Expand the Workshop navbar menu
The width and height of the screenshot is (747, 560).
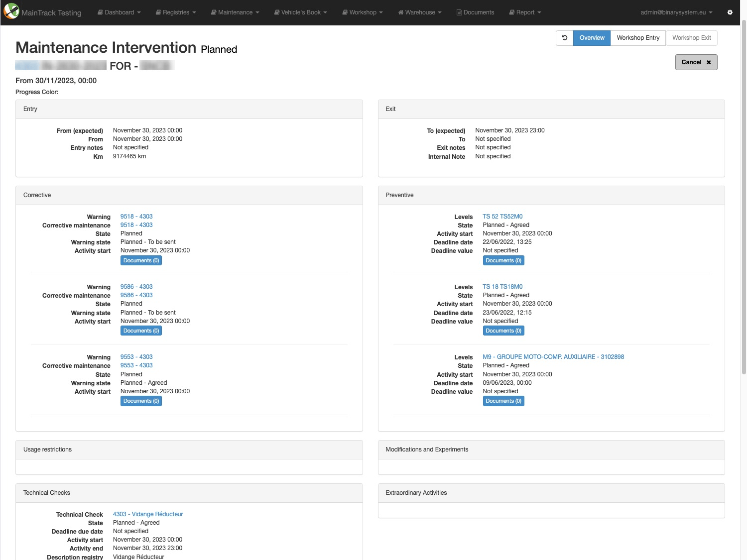pyautogui.click(x=363, y=12)
